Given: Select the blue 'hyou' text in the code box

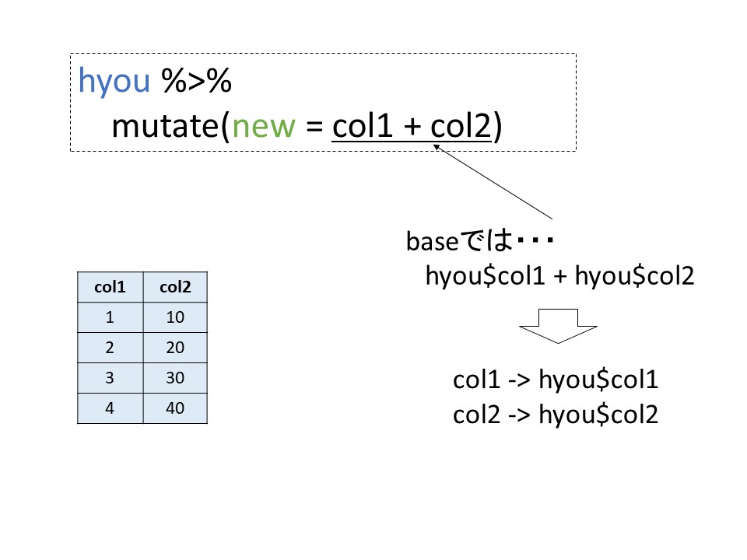Looking at the screenshot, I should point(114,81).
